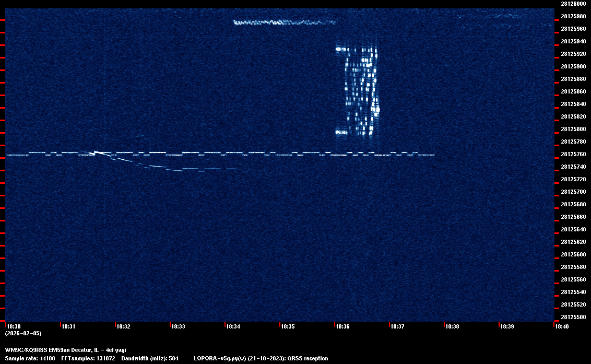Click the Bandwidth (mHz) 504 readout
Screen dimensions: 591x364
point(150,358)
